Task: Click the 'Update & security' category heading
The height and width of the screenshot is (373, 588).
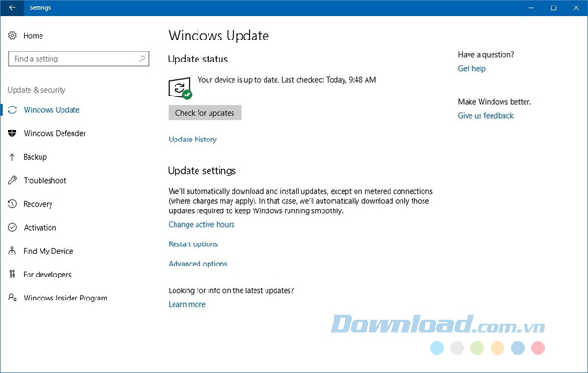Action: (x=37, y=90)
